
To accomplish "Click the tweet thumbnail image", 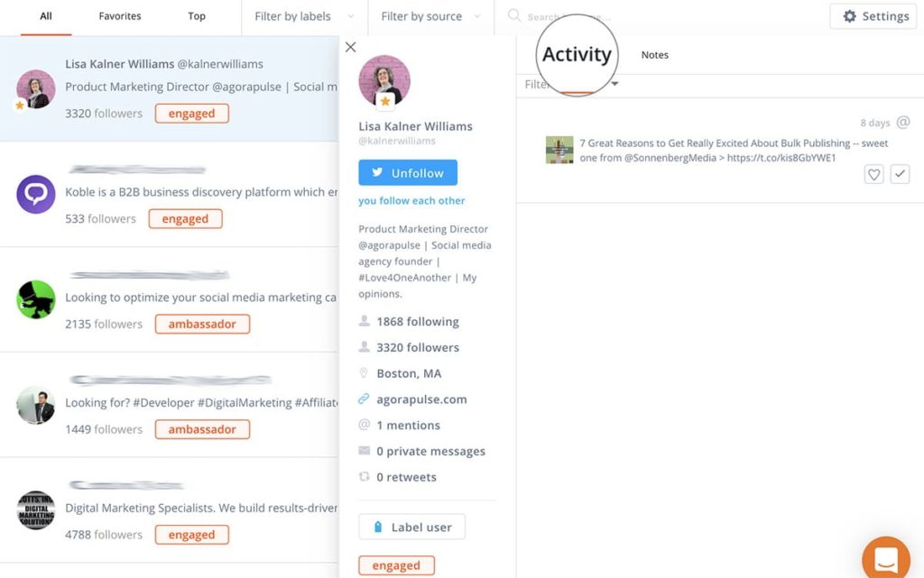I will (559, 150).
